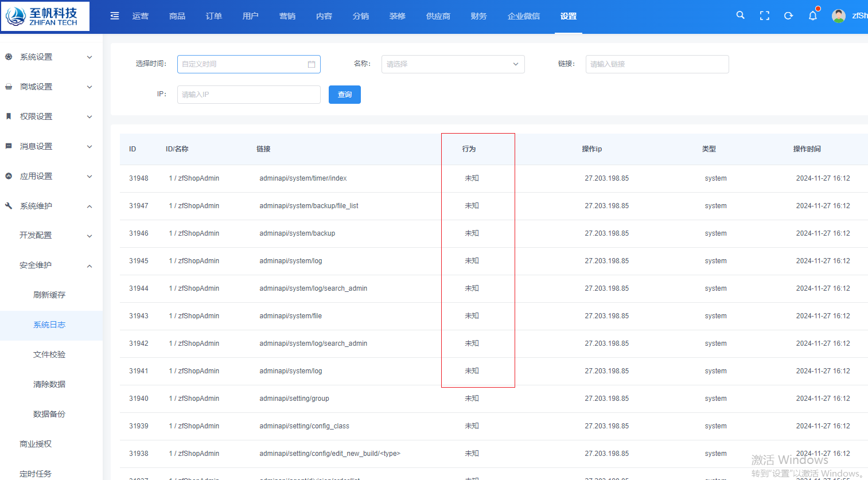Click 行为 column header
This screenshot has width=868, height=480.
(469, 149)
